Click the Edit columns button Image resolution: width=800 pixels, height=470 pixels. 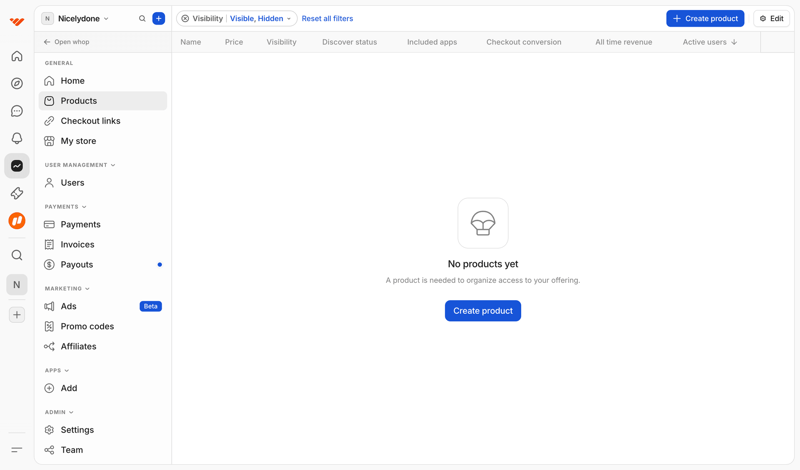pyautogui.click(x=771, y=18)
